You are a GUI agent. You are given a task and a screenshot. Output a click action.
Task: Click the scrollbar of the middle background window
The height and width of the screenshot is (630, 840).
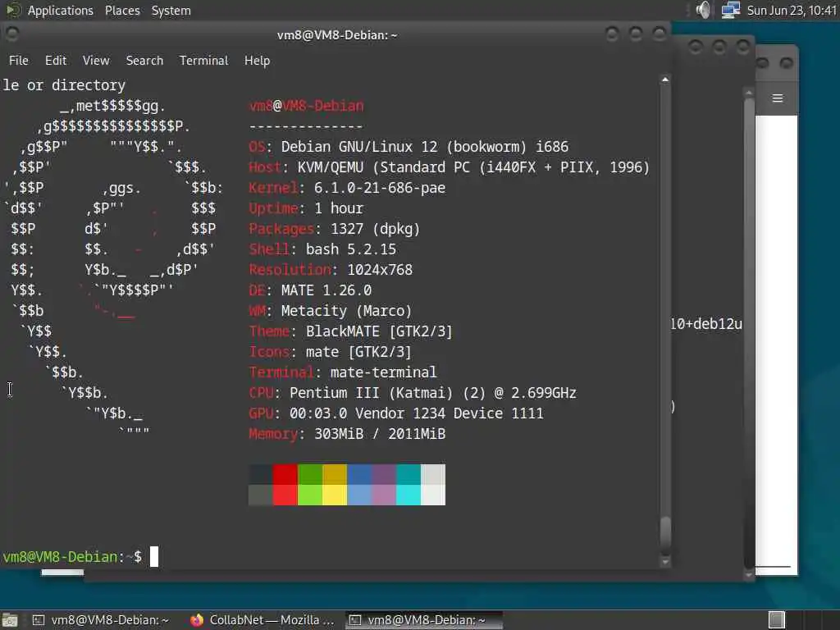(x=748, y=332)
